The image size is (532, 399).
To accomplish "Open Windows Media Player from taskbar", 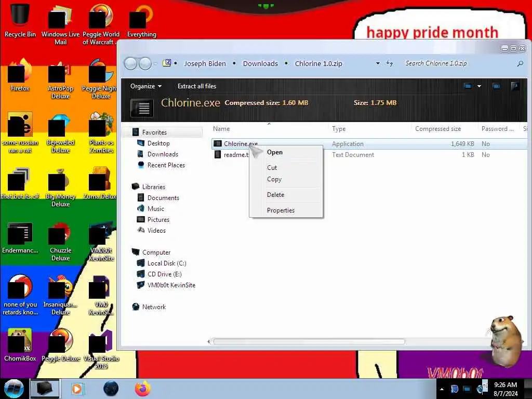I will pos(77,389).
